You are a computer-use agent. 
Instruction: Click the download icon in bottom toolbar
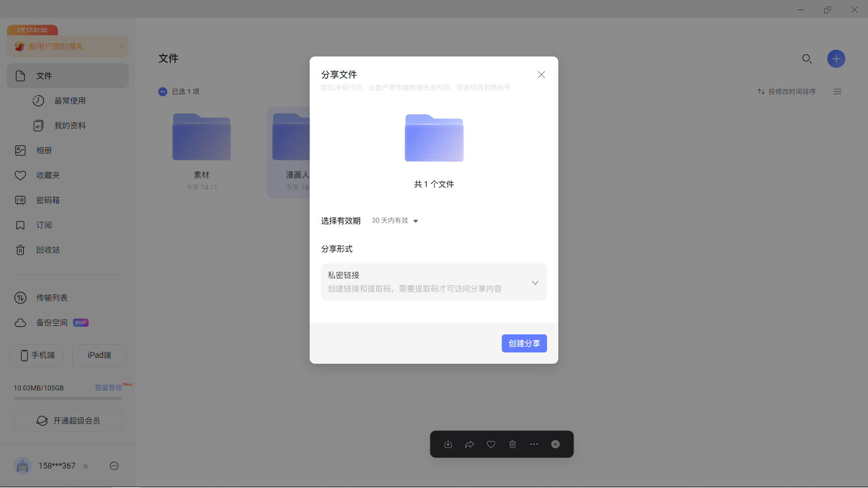448,444
